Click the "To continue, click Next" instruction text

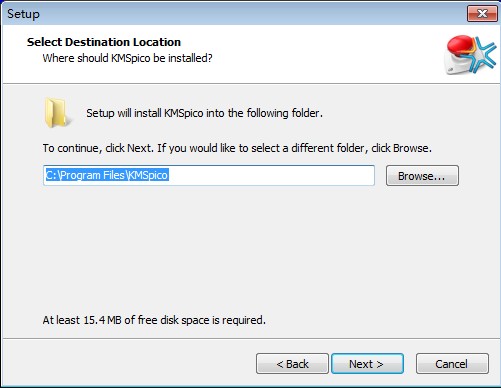[x=237, y=148]
